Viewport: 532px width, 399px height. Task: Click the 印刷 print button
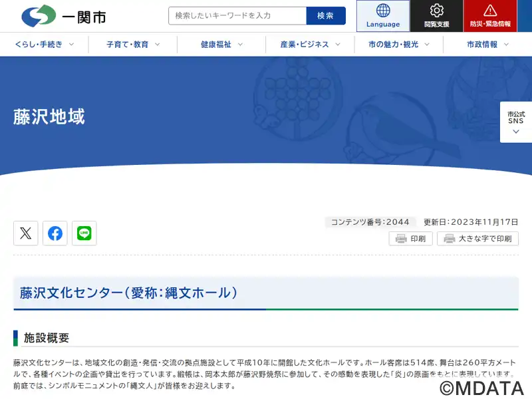[410, 239]
